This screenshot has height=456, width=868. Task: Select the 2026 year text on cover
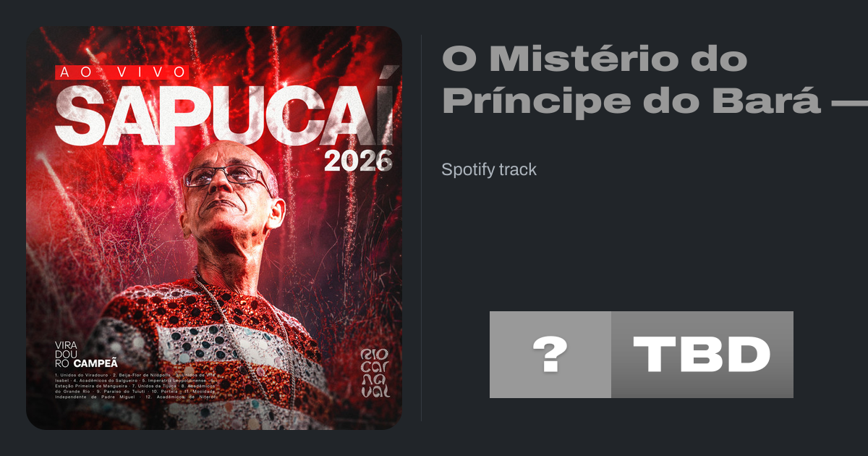point(358,161)
